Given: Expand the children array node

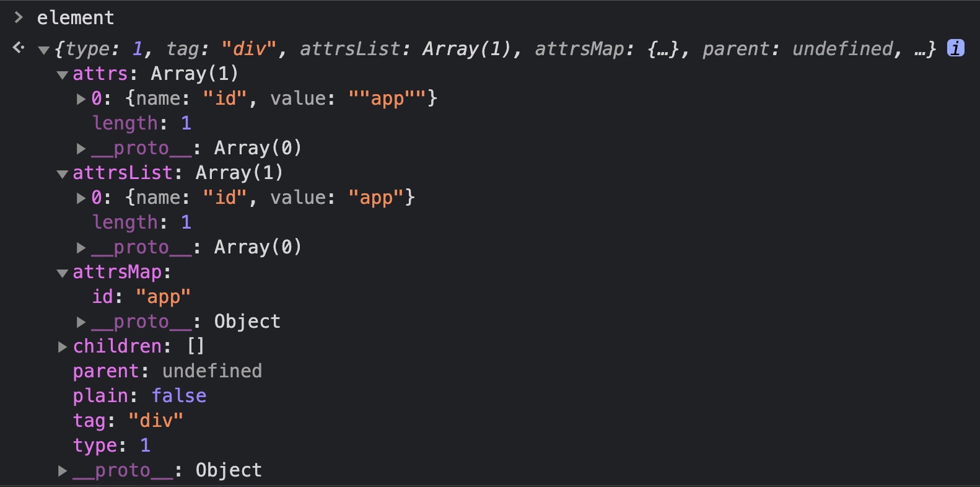Looking at the screenshot, I should pos(62,346).
